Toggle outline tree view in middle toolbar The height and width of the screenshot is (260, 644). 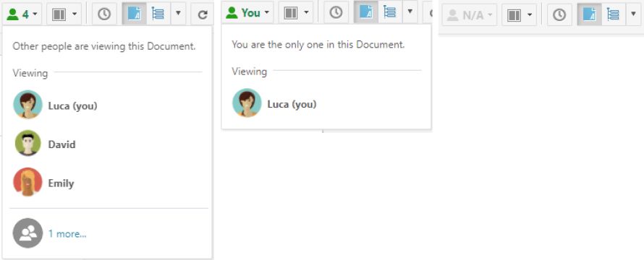390,13
